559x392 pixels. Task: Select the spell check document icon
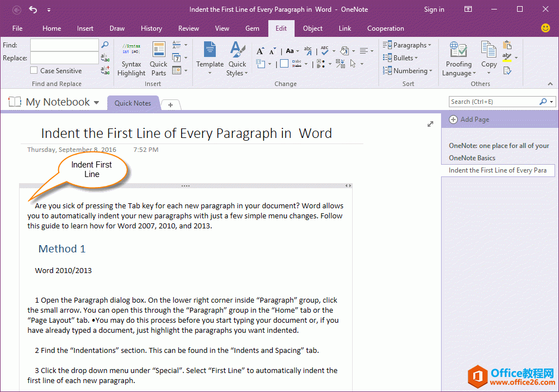point(506,71)
